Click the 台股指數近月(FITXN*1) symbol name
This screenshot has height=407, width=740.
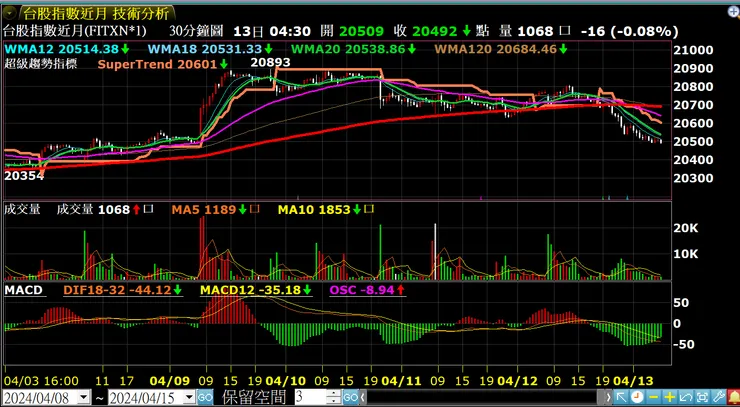(75, 32)
